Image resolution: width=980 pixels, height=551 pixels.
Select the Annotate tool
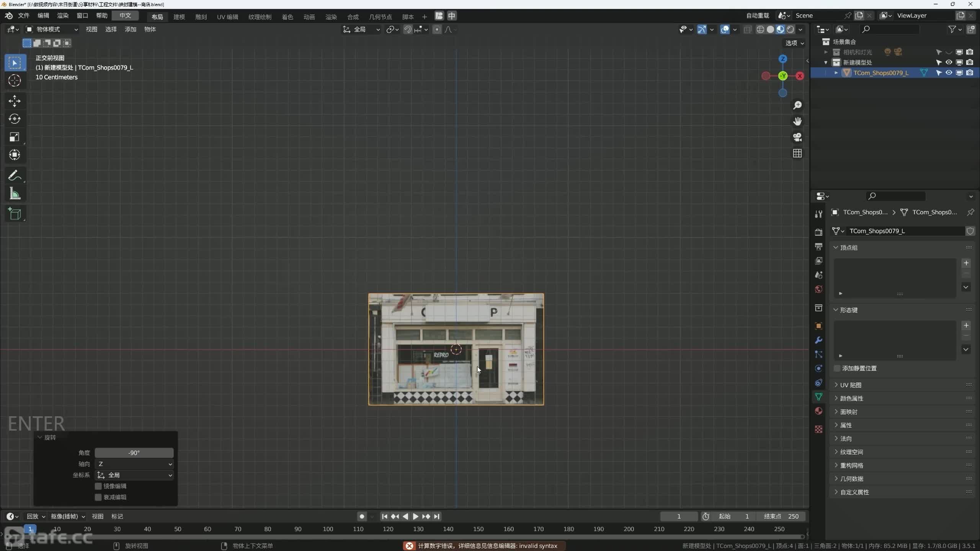[15, 176]
